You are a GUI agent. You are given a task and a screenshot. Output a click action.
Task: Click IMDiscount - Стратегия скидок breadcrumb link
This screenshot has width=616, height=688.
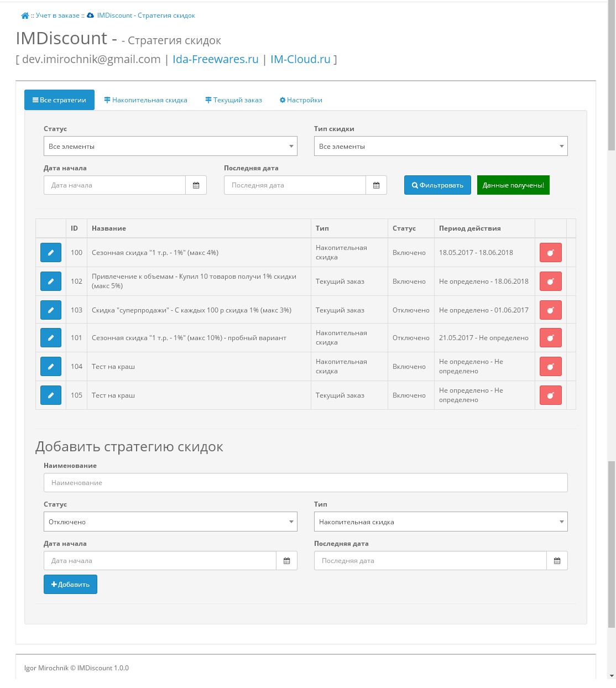point(146,15)
